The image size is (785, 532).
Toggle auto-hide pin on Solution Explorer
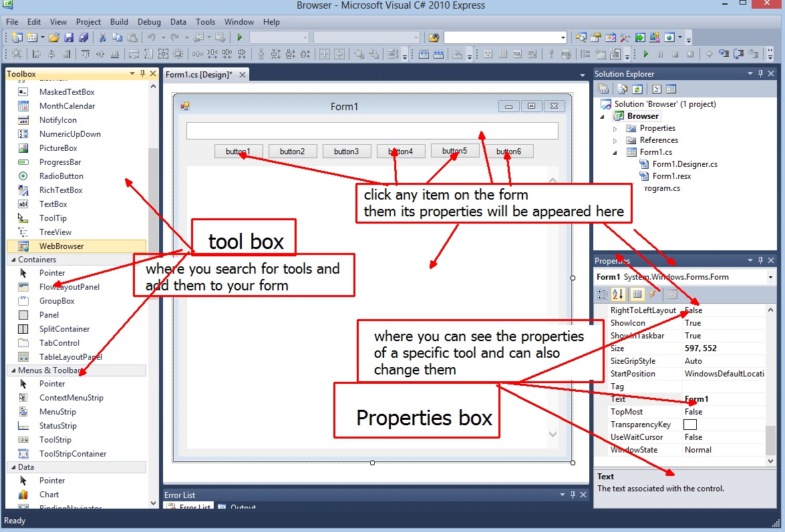pyautogui.click(x=760, y=73)
